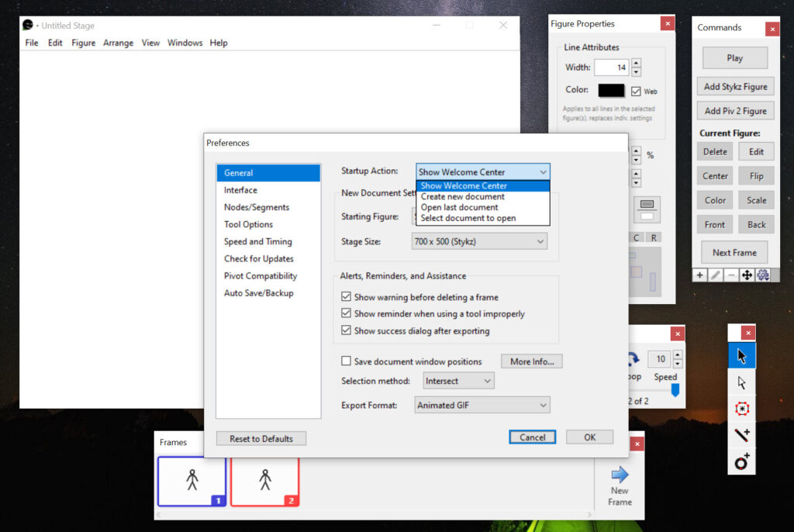The image size is (794, 532).
Task: Click the Speed slider handle
Action: pos(675,389)
